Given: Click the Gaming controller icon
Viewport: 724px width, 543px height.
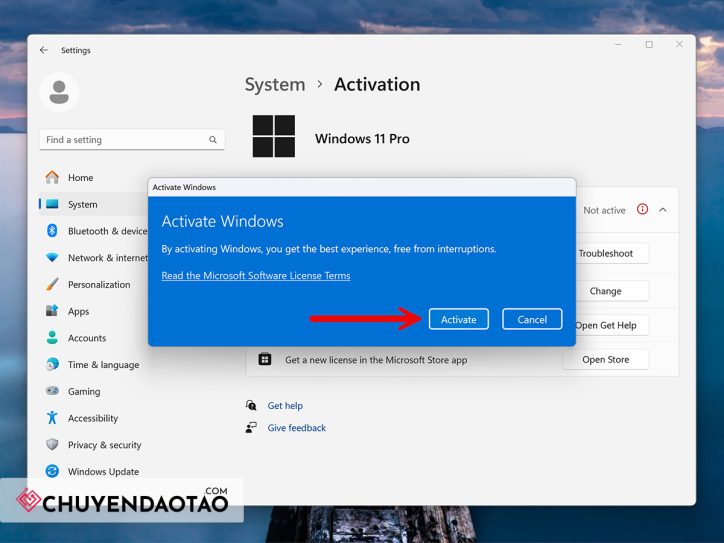Looking at the screenshot, I should (52, 391).
